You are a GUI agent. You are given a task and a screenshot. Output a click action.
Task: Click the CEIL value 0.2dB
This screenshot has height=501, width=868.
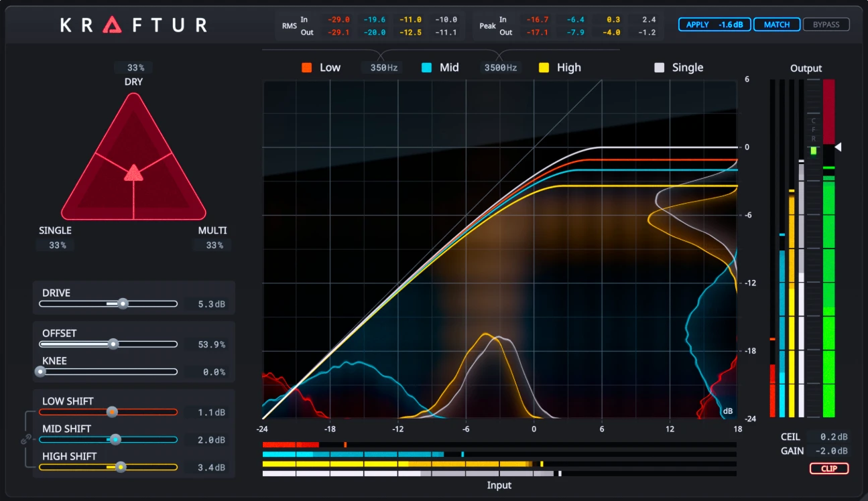click(x=830, y=437)
